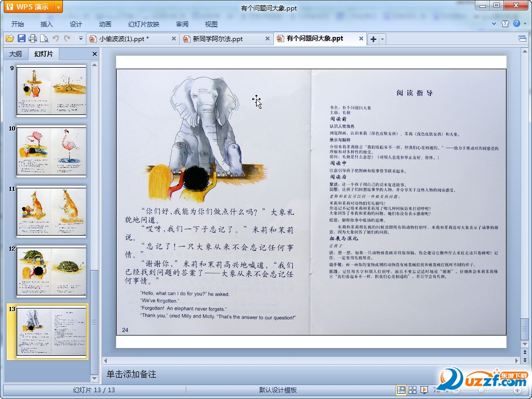Expand the new document dropdown arrow
Viewport: 532px width, 399px height.
tap(383, 39)
